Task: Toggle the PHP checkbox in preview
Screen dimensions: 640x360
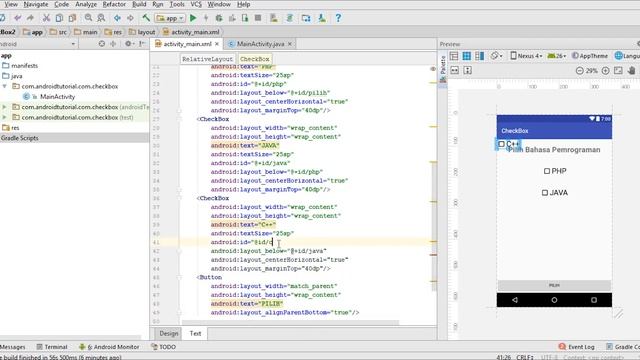Action: [547, 171]
